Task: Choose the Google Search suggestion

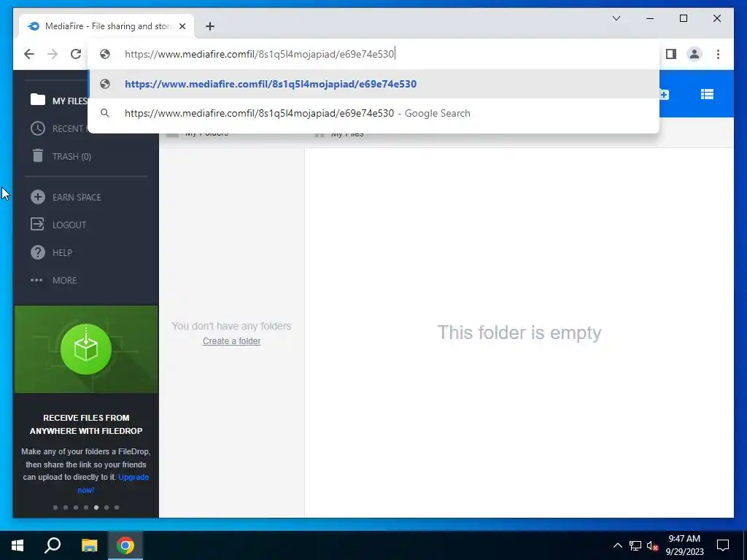Action: (374, 113)
